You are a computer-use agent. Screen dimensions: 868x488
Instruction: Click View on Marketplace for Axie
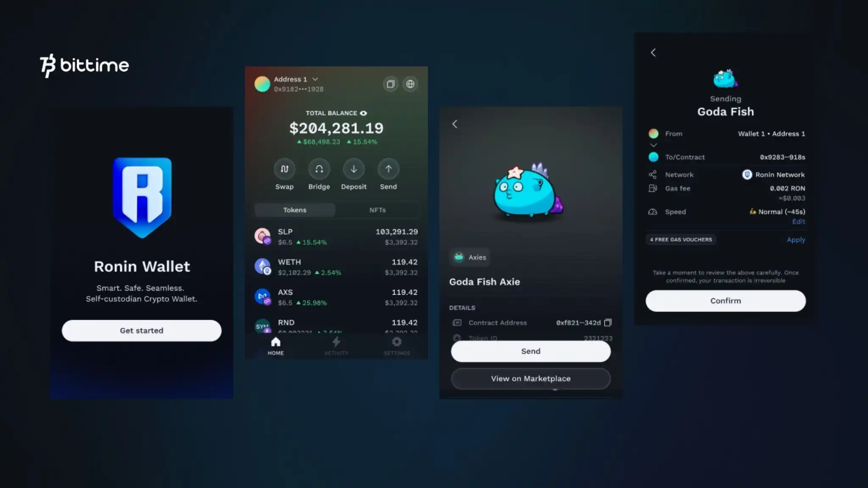coord(530,378)
